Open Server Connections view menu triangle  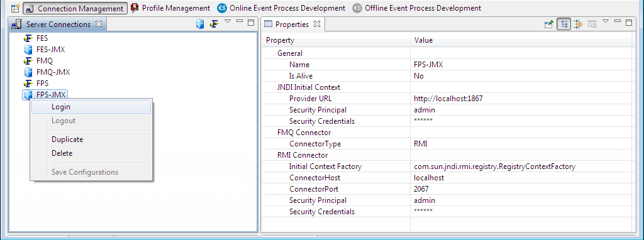point(228,21)
